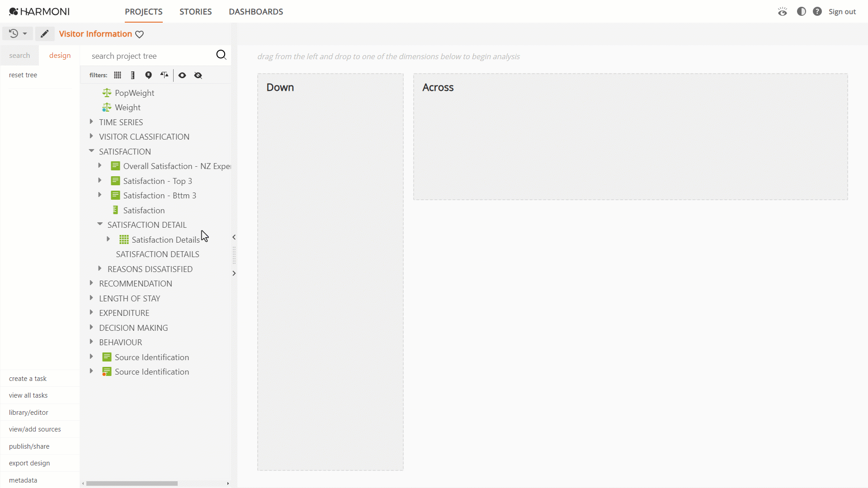Click the search magnifier icon
Viewport: 868px width, 488px height.
pos(221,55)
